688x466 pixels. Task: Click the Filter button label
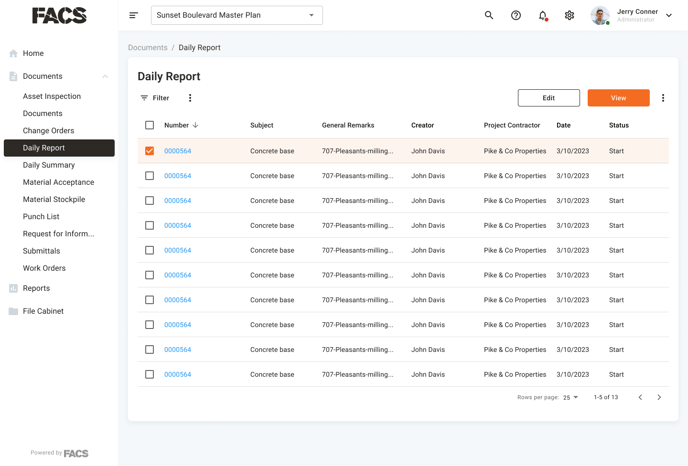[x=161, y=98]
